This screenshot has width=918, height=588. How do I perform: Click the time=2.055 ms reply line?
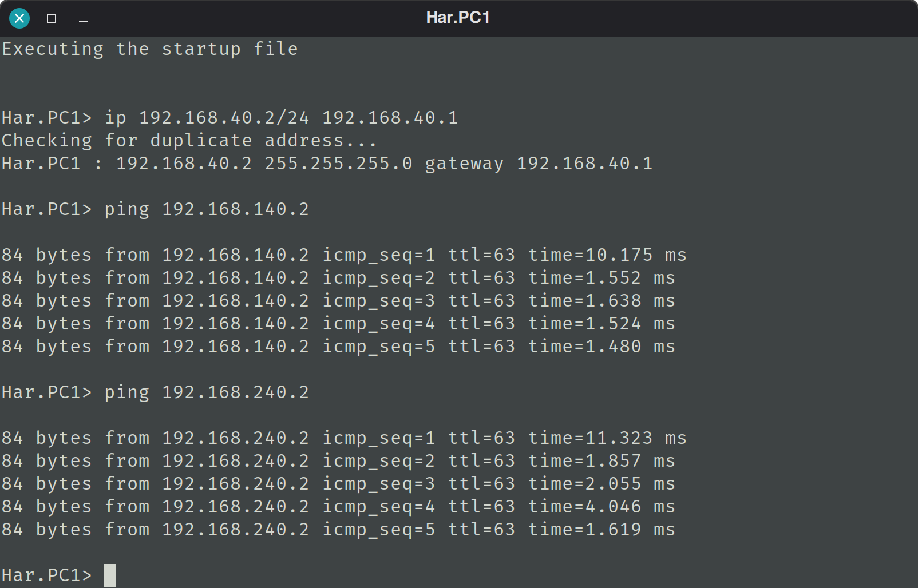(338, 484)
